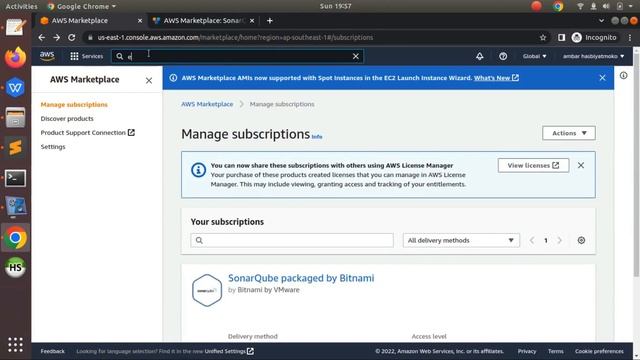Open All delivery methods dropdown
The image size is (640, 360).
(461, 240)
